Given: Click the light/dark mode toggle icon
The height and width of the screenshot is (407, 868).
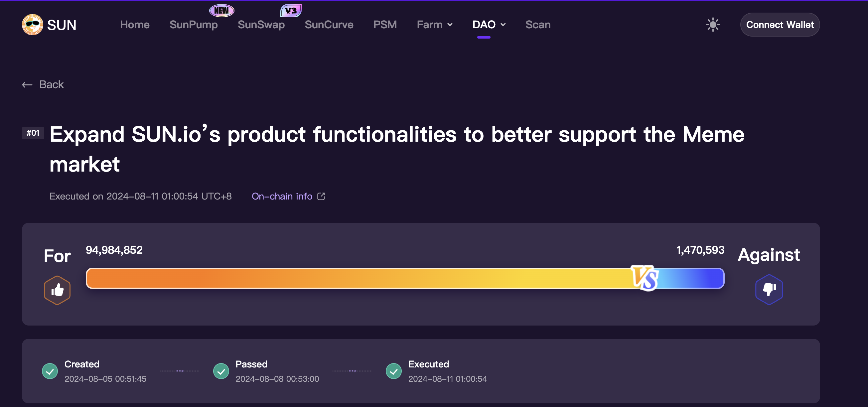Looking at the screenshot, I should point(714,24).
